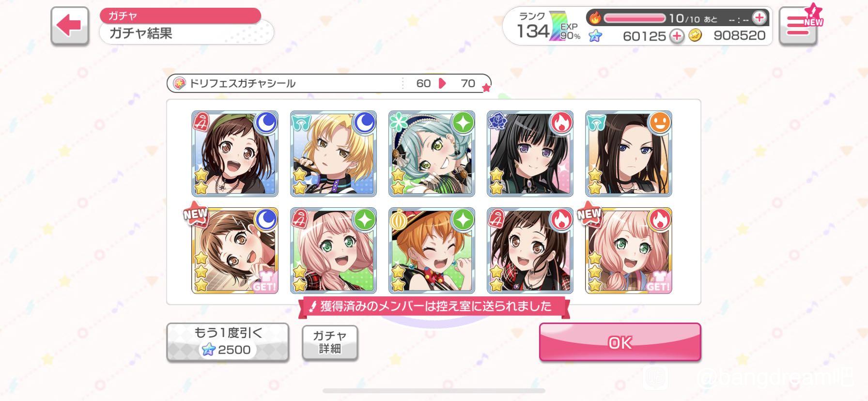Image resolution: width=868 pixels, height=401 pixels.
Task: View the NEW pink-haired three-star card
Action: pyautogui.click(x=629, y=251)
